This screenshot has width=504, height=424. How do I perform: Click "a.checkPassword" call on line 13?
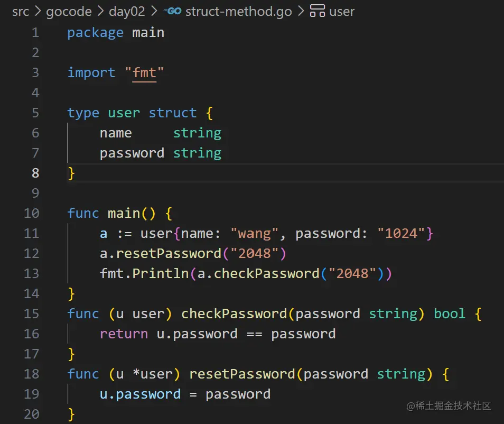point(258,273)
